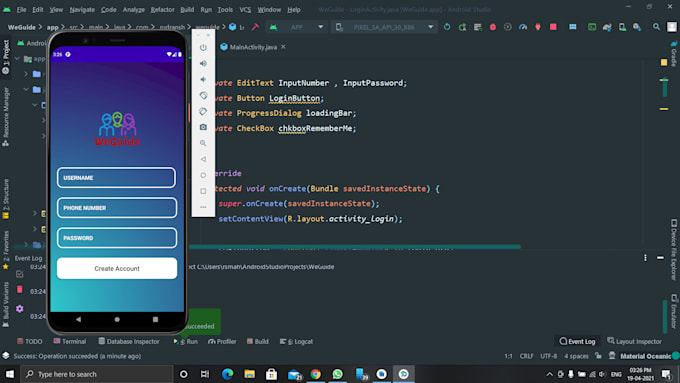Click the SDK Manager icon in toolbar
Viewport: 680px width, 383px height.
(637, 27)
